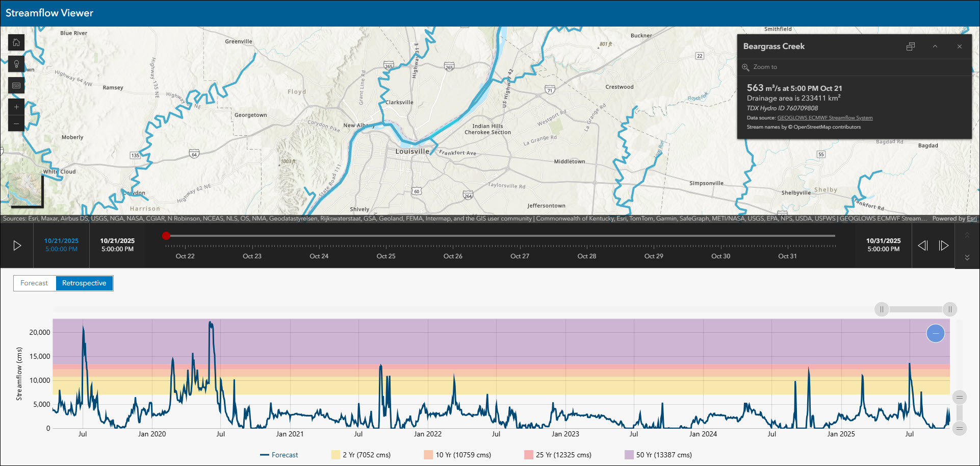Click the Jan 2023 label on chart axis

pos(565,434)
